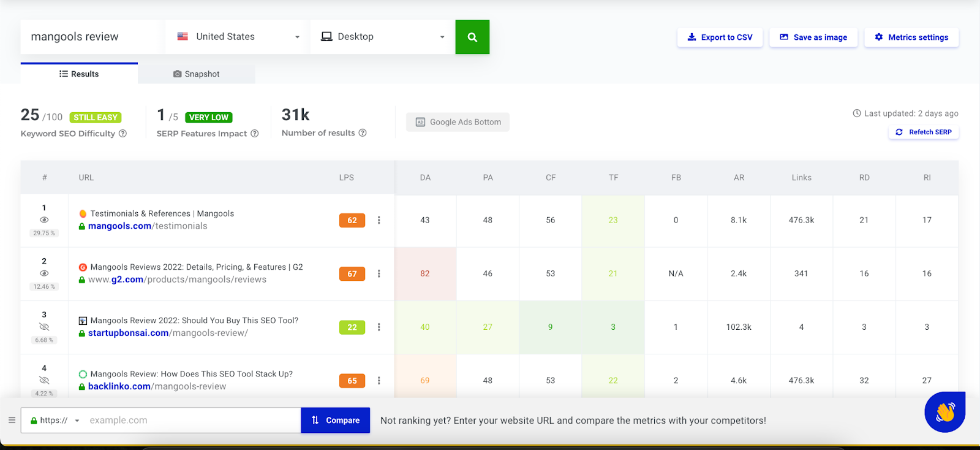Viewport: 980px width, 450px height.
Task: Toggle eye icon for result 1
Action: (x=44, y=219)
